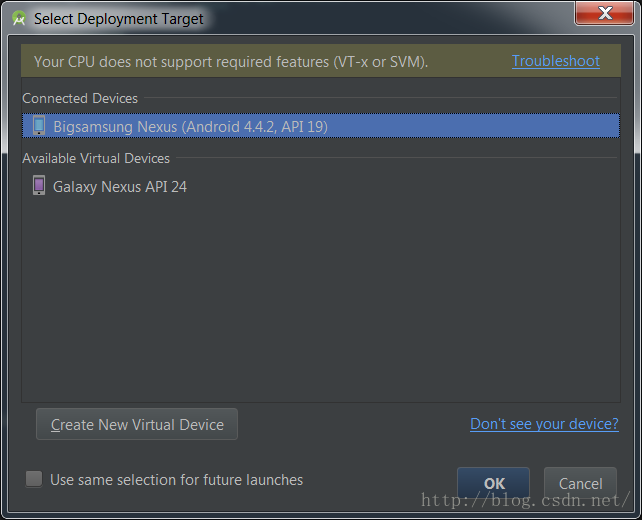Enable the same selection for future launches checkbox
Viewport: 642px width, 520px height.
[x=34, y=479]
